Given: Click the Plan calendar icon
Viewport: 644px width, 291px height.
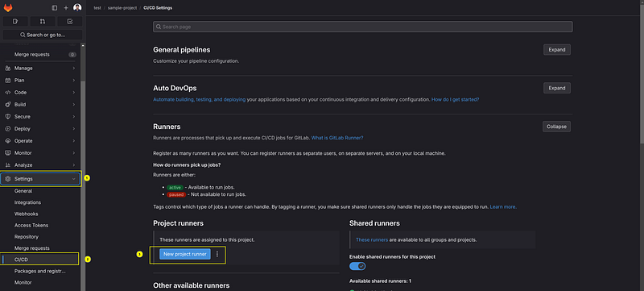Looking at the screenshot, I should pos(7,81).
